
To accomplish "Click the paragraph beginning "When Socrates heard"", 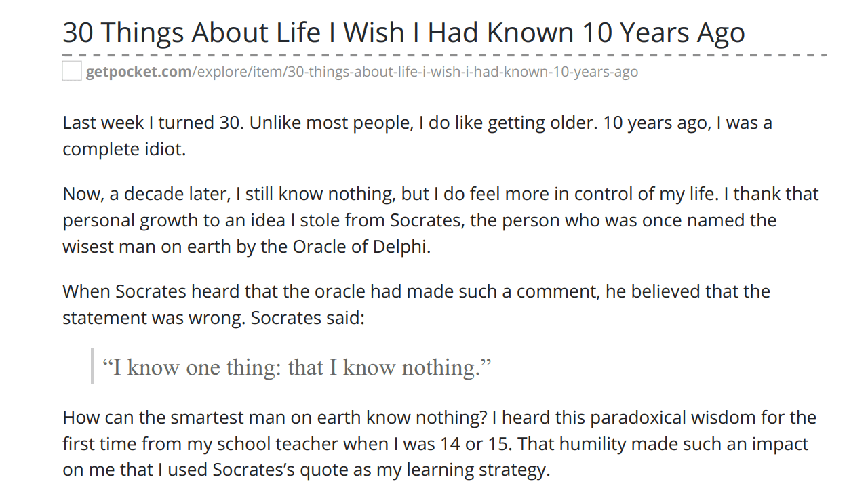I will tap(416, 304).
